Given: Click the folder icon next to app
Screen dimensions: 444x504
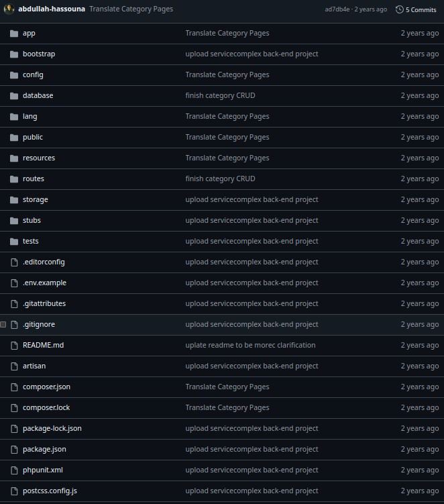Looking at the screenshot, I should 14,33.
